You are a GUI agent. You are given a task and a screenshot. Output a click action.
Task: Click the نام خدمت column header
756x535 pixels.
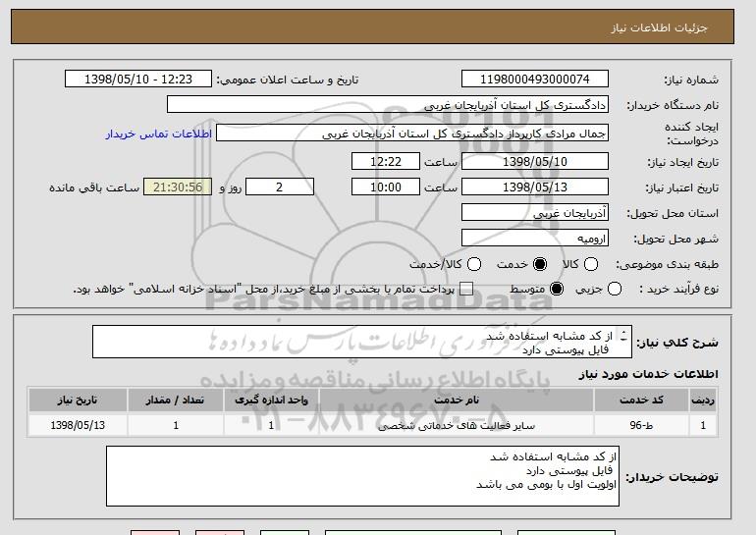(x=457, y=401)
